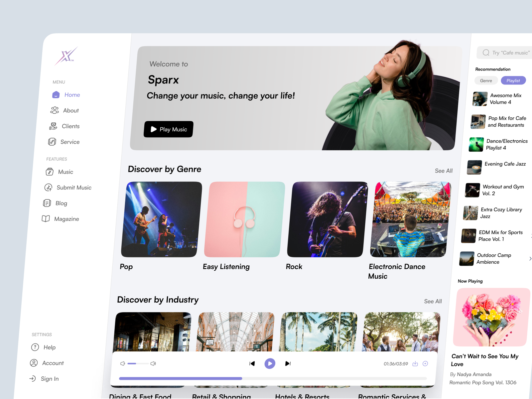
Task: Keep Playlist recommendations selected
Action: [513, 80]
